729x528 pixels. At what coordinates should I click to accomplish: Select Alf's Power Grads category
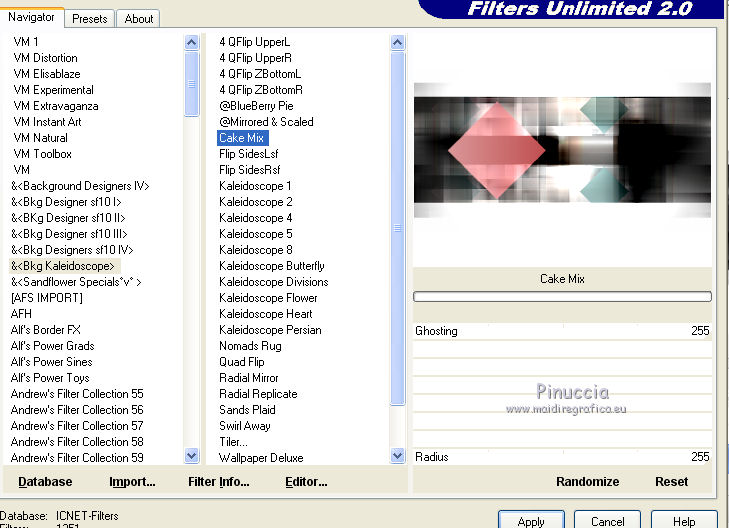coord(53,346)
